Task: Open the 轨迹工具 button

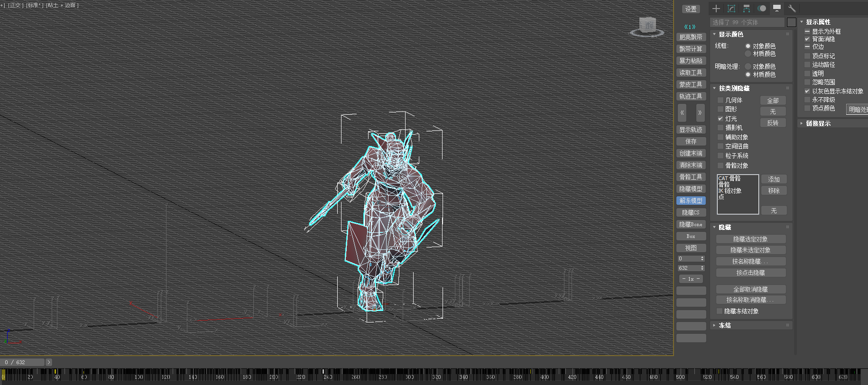Action: click(691, 96)
